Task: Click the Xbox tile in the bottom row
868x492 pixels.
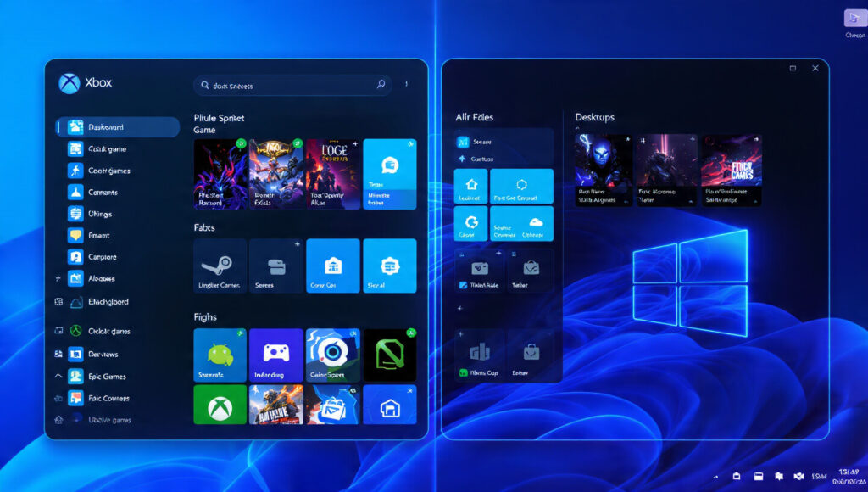Action: click(220, 405)
